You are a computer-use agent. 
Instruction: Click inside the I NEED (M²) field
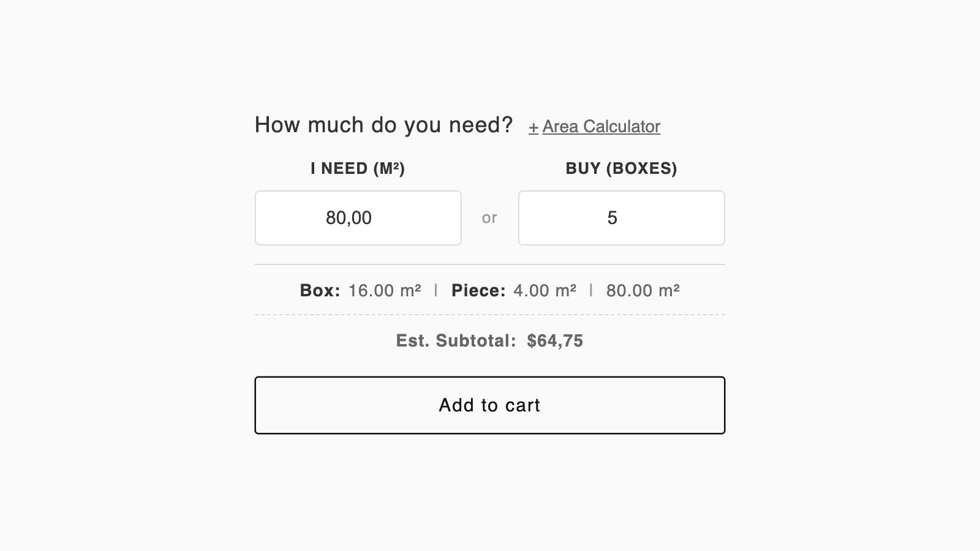pos(358,218)
